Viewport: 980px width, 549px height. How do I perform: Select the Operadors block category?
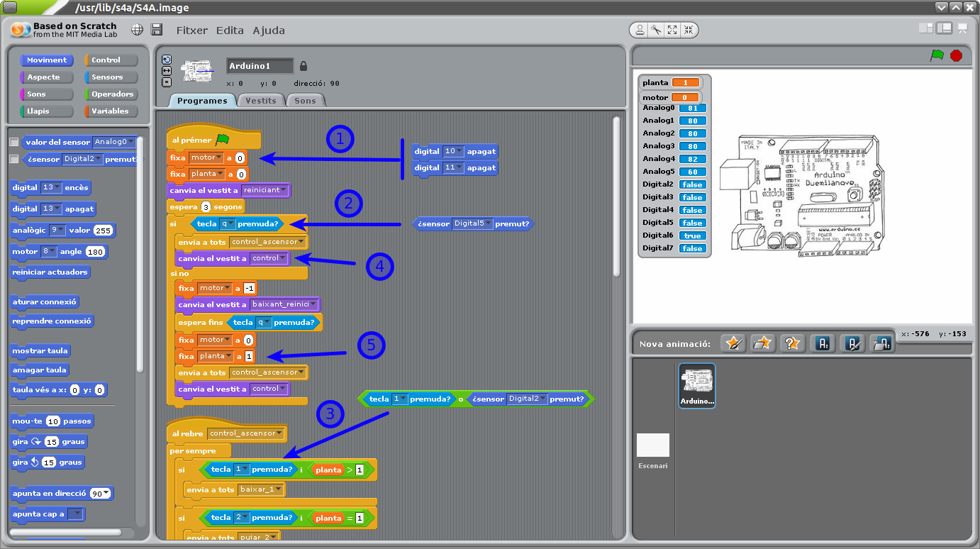pyautogui.click(x=111, y=94)
